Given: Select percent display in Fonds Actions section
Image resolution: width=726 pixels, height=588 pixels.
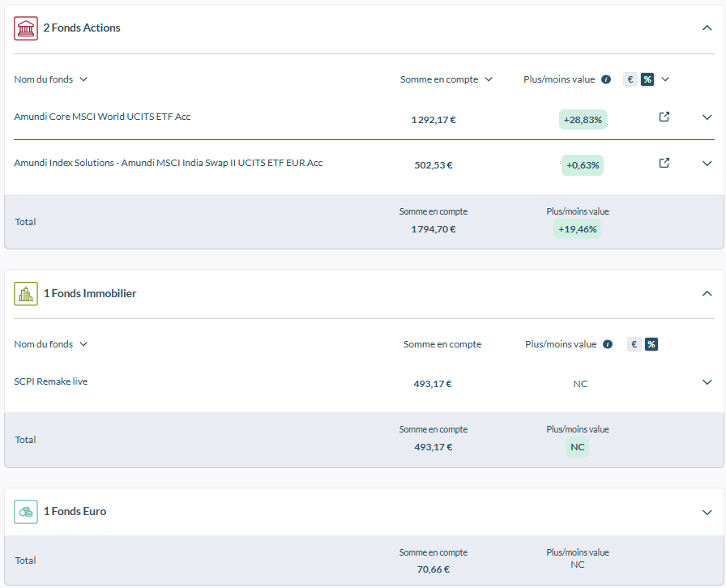Looking at the screenshot, I should pos(647,79).
